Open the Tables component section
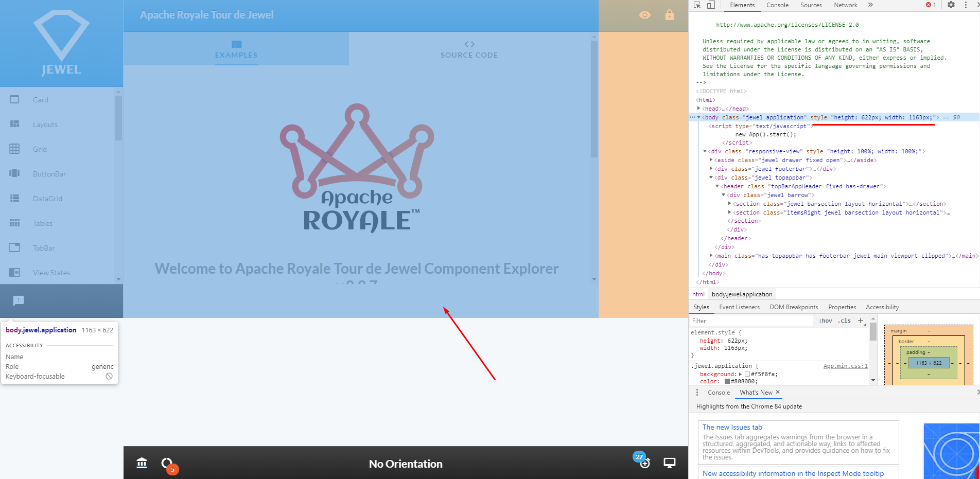980x479 pixels. coord(15,223)
